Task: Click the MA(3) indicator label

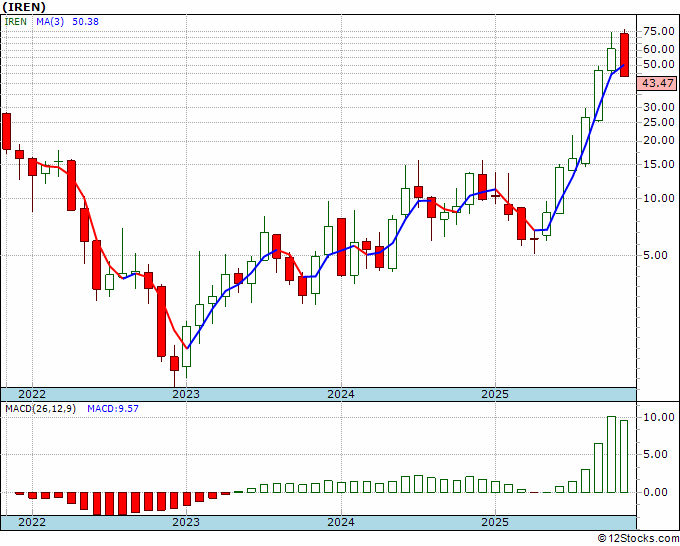Action: 50,22
